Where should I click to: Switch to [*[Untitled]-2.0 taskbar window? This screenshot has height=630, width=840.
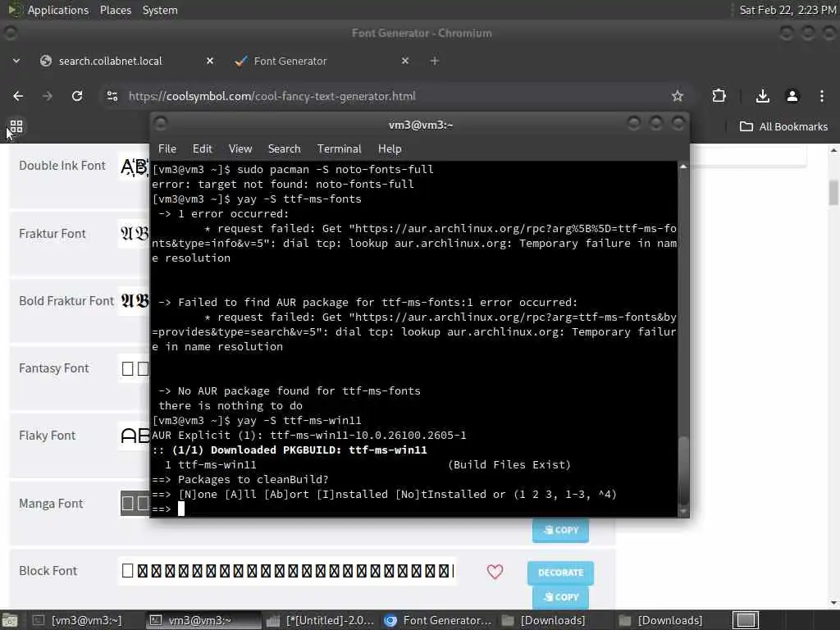(x=320, y=620)
